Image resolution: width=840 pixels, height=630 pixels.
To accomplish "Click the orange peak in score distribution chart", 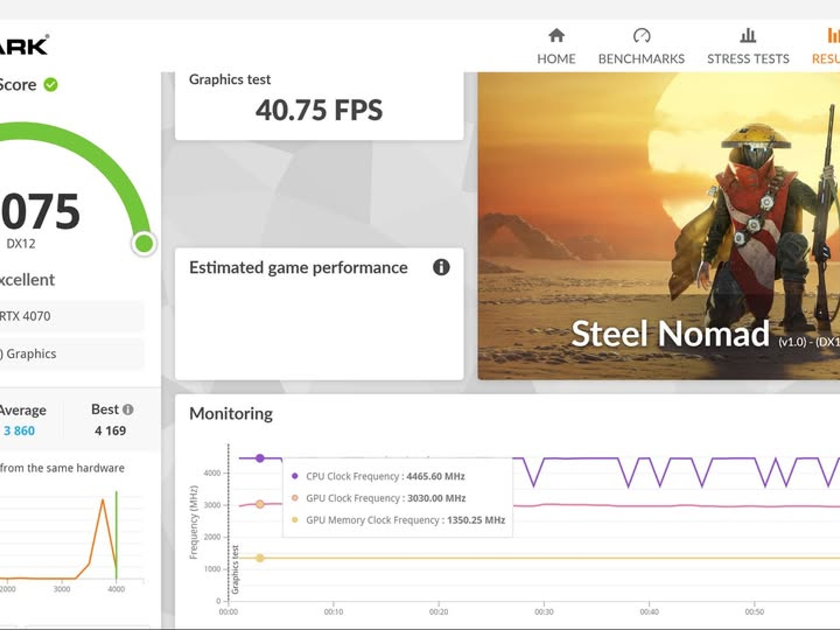I will tap(103, 500).
